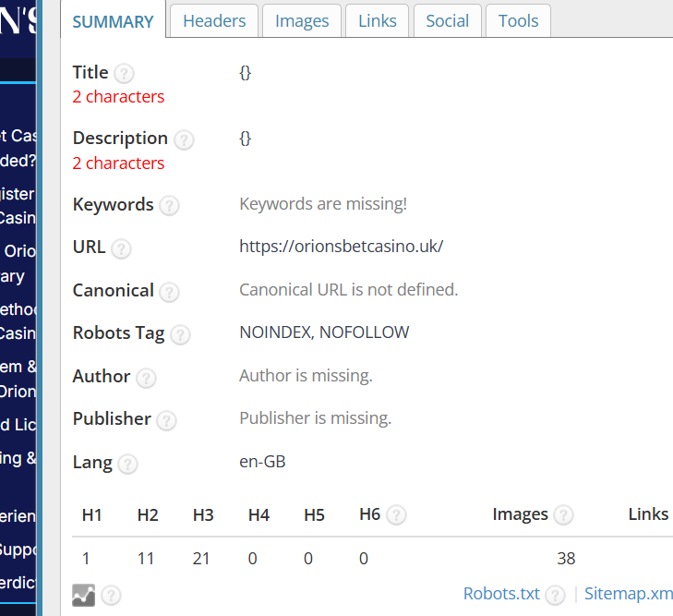Click the question mark next to Images count

(563, 515)
